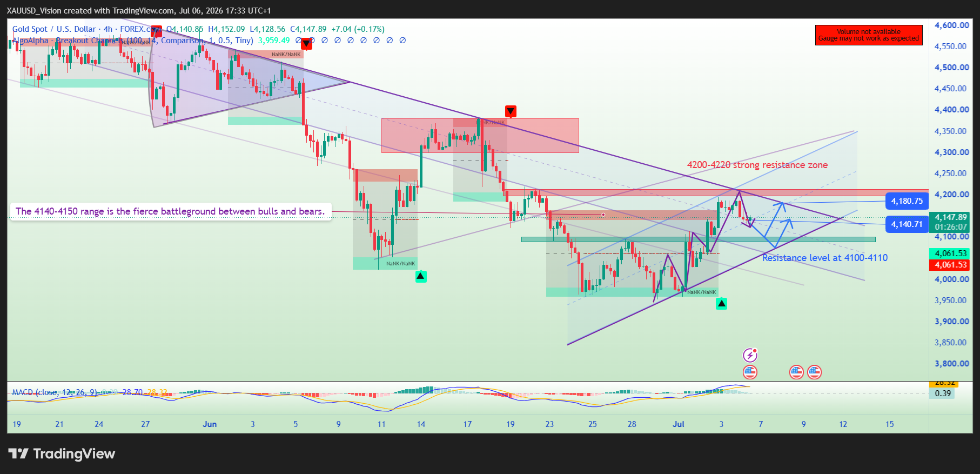Click the low price L4,128.56

tap(267, 29)
